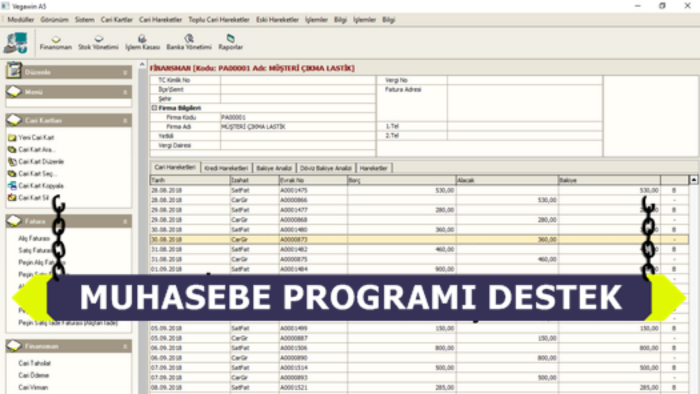Click the İzahat column header
This screenshot has width=700, height=394.
tap(254, 180)
